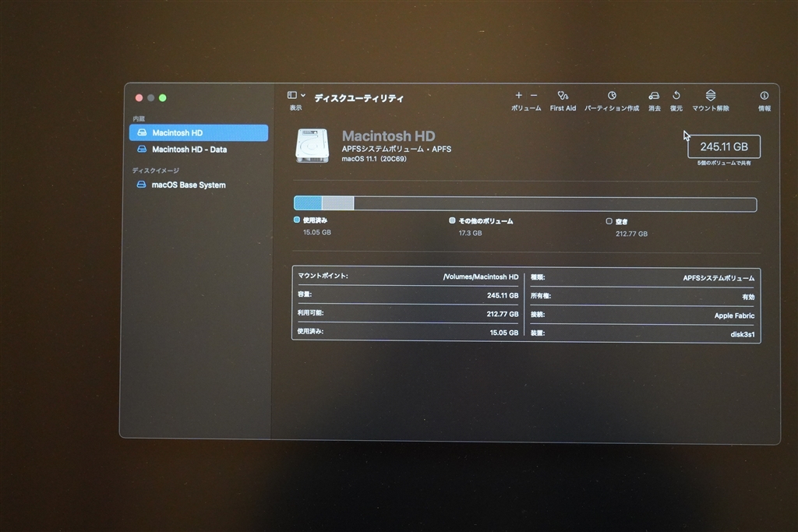Select Macintosh HD in the sidebar
This screenshot has height=532, width=798.
tap(199, 132)
